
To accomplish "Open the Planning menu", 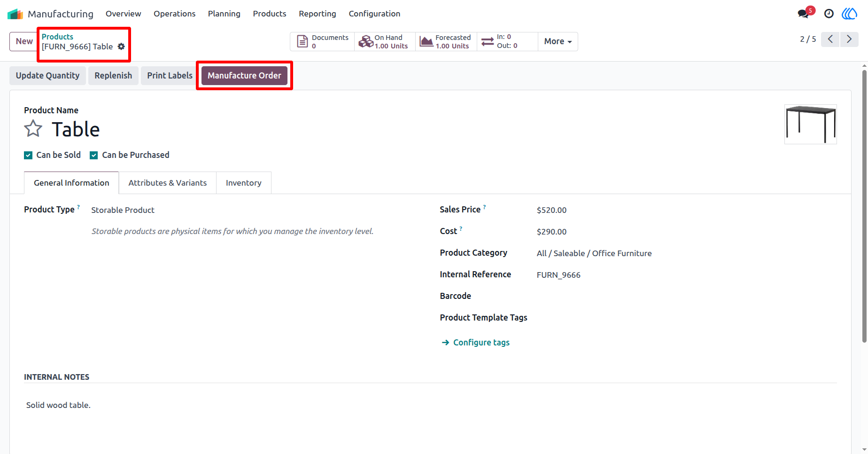I will (x=224, y=14).
